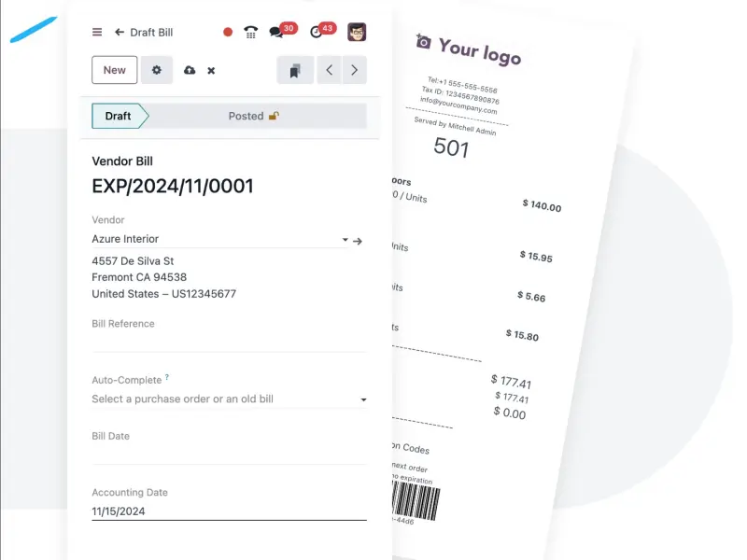Click the New button
The height and width of the screenshot is (560, 747).
pyautogui.click(x=115, y=70)
